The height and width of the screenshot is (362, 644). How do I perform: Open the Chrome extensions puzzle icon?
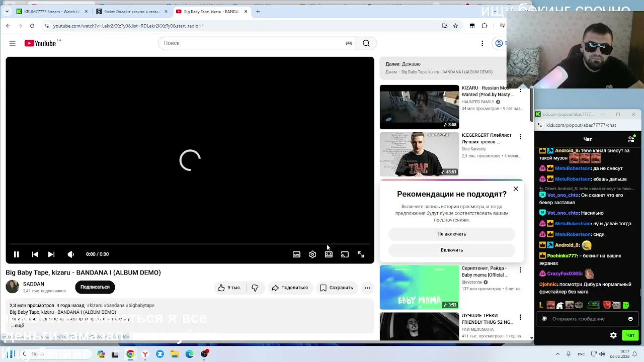tap(485, 26)
